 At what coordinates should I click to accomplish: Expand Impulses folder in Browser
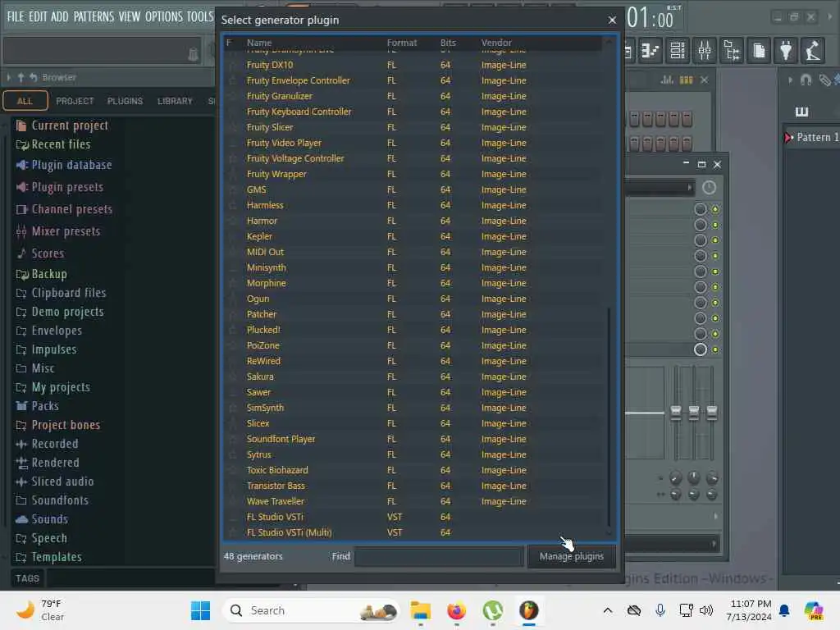[46, 349]
